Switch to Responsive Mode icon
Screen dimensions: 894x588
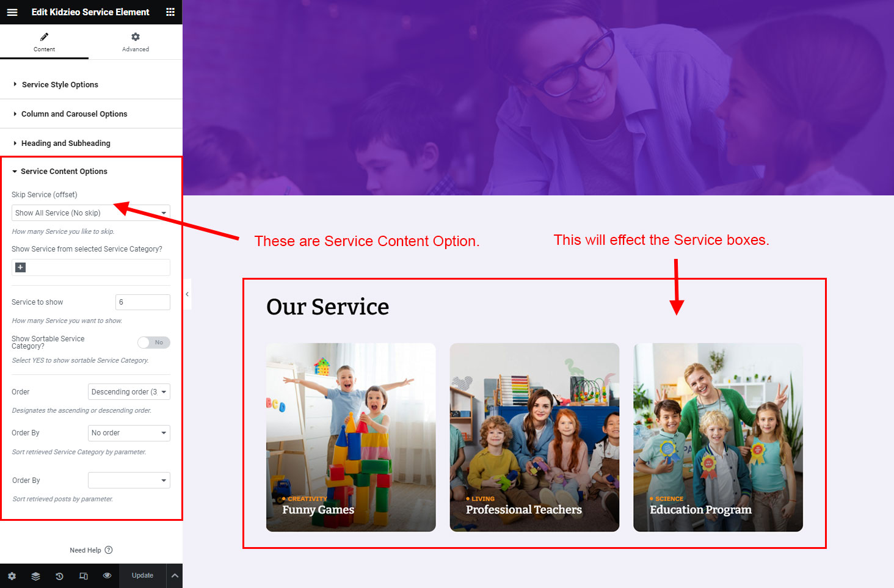pyautogui.click(x=83, y=576)
